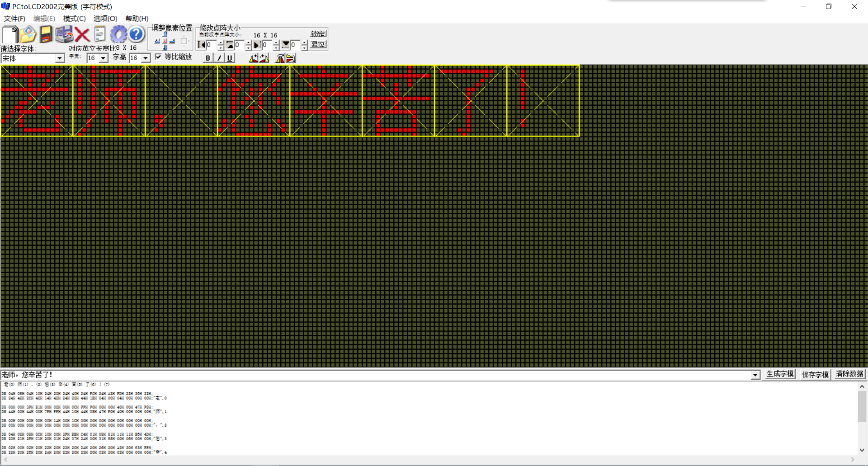Click the right-edge matrix resize icon
The height and width of the screenshot is (466, 868).
(x=257, y=45)
